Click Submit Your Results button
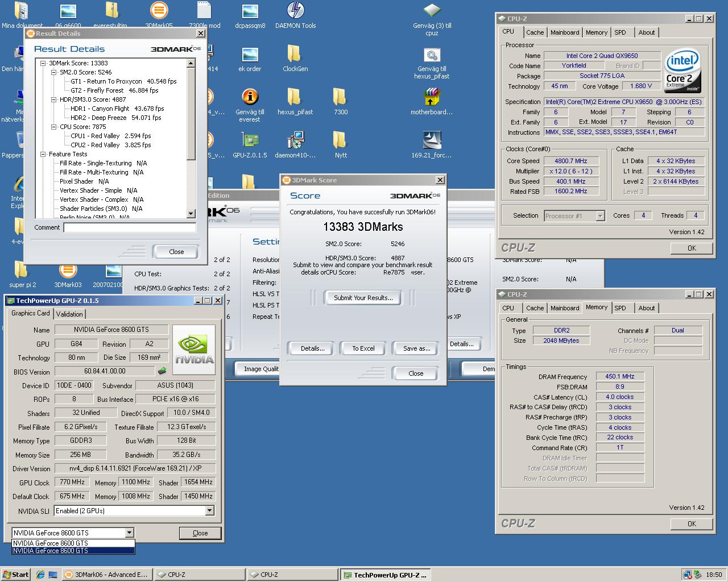 point(363,298)
